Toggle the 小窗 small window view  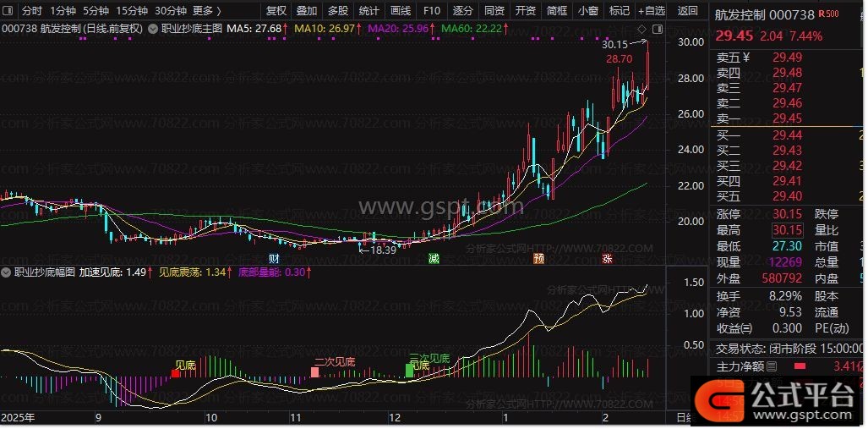pos(587,11)
